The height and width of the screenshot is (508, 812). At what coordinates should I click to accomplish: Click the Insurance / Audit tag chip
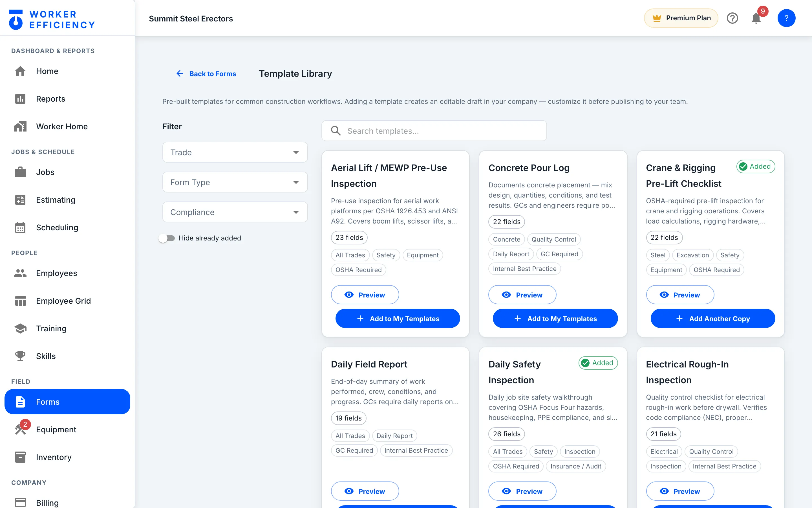(x=575, y=466)
